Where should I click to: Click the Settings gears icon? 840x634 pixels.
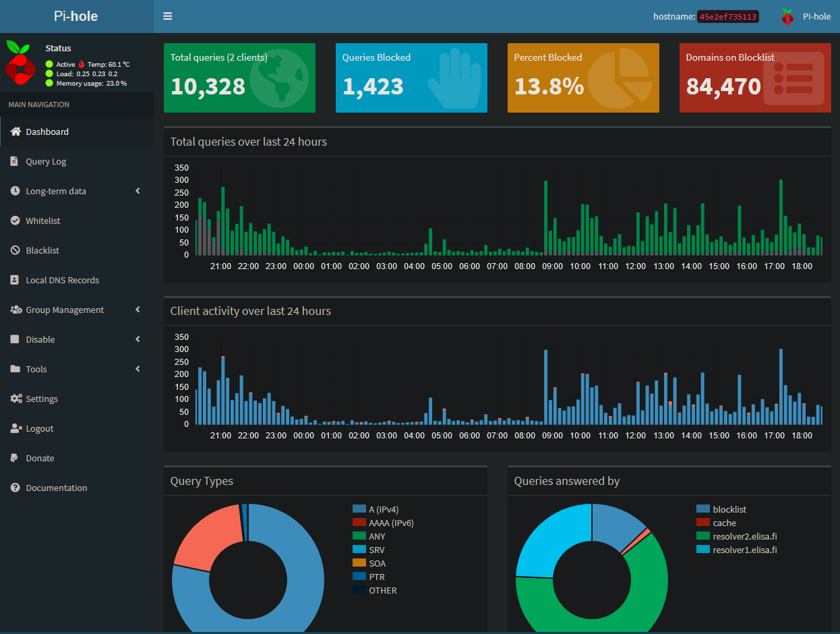tap(16, 399)
